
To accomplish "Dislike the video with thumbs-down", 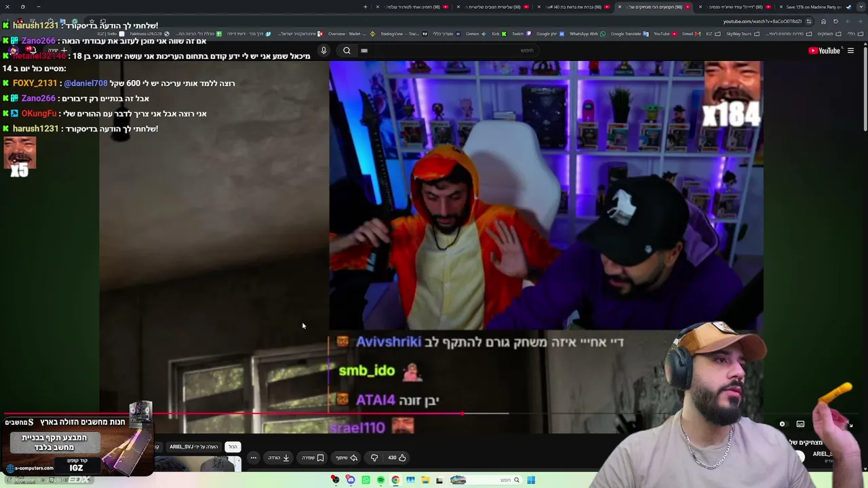I will (374, 457).
